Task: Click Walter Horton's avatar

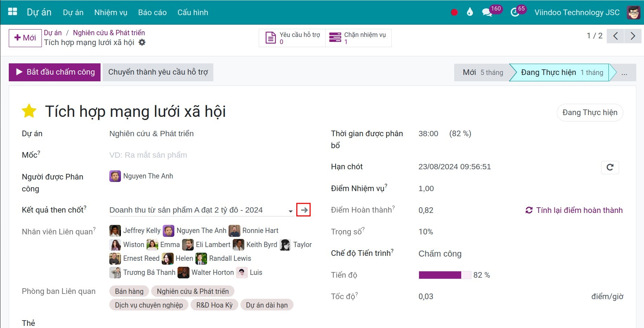Action: point(183,272)
